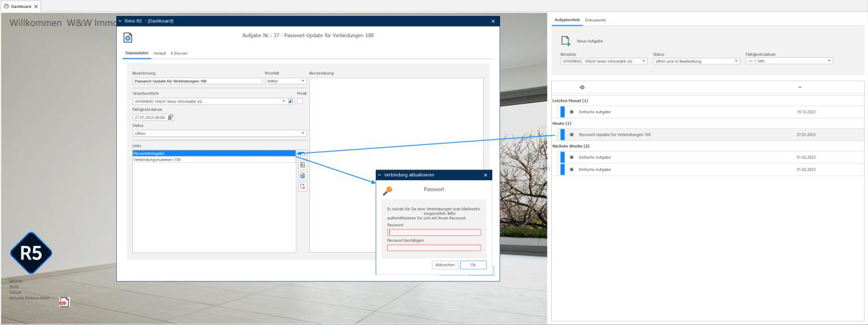This screenshot has height=325, width=868.
Task: Click the icon of Passwort-Update task row
Action: [572, 134]
